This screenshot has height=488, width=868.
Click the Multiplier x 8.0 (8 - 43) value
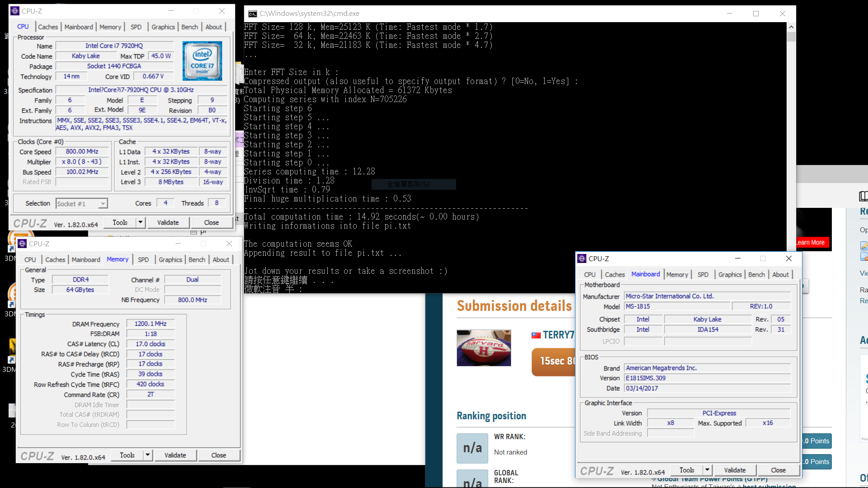pos(82,162)
